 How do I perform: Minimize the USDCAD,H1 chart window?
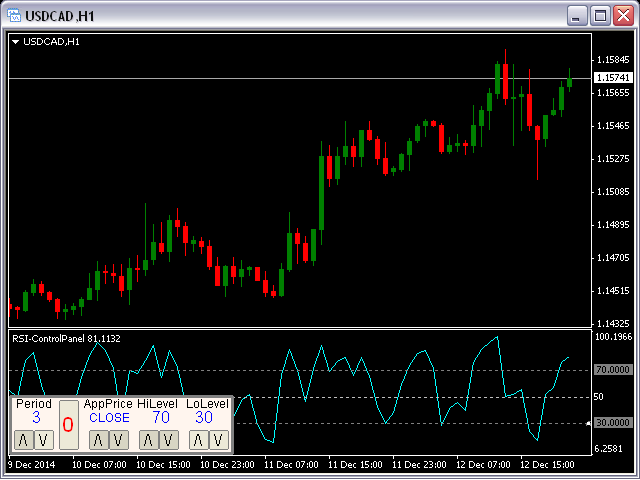pos(578,16)
